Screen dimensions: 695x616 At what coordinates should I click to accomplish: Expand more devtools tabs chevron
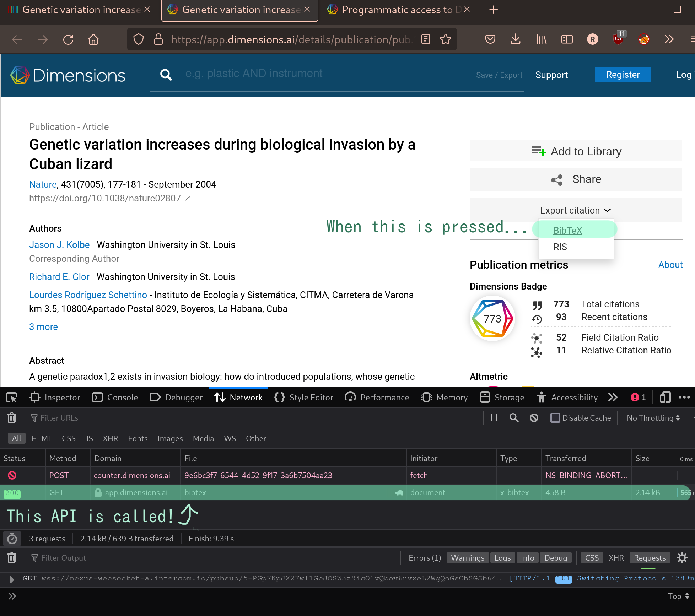click(613, 398)
